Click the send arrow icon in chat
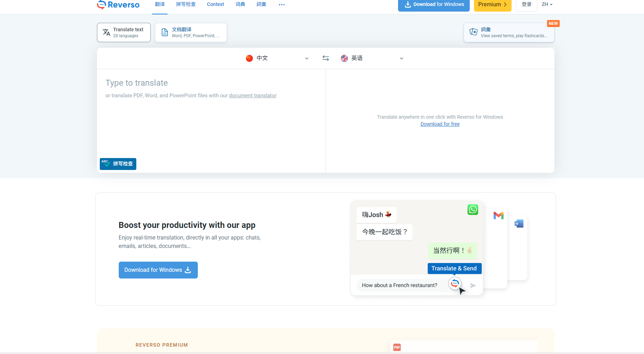Screen dimensions: 644x354 tap(473, 286)
